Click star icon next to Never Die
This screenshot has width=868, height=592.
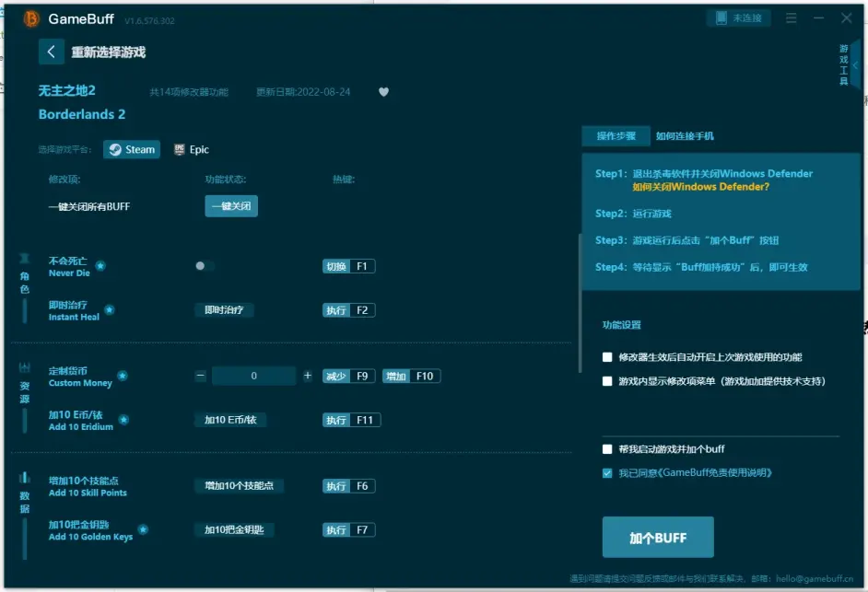[x=100, y=265]
